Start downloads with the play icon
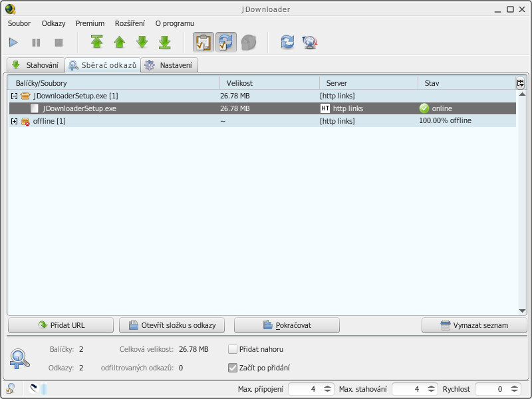 click(13, 43)
